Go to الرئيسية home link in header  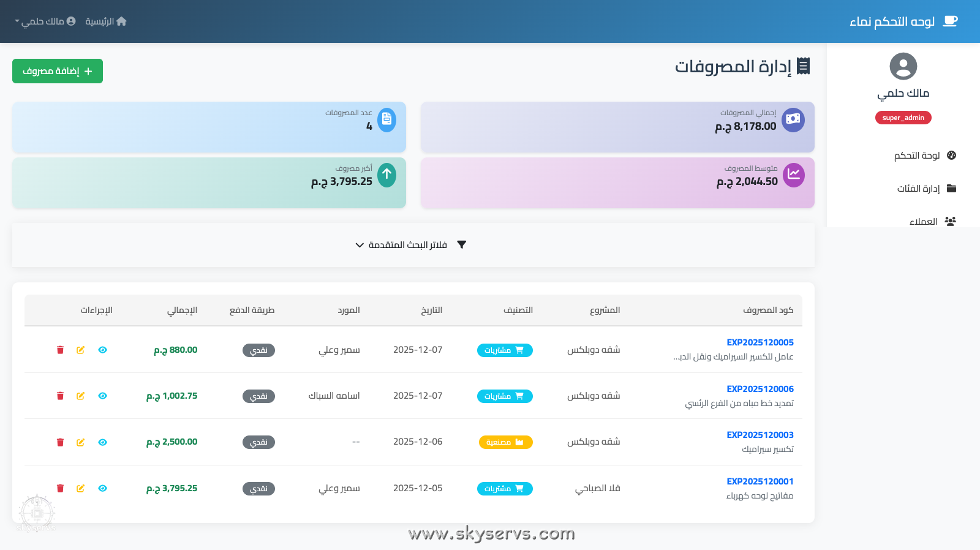pos(106,21)
